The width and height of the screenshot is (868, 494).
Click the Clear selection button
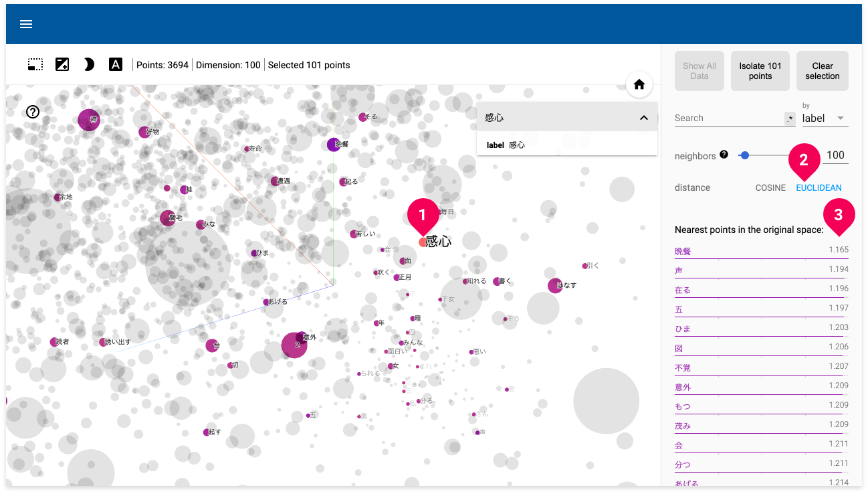823,71
